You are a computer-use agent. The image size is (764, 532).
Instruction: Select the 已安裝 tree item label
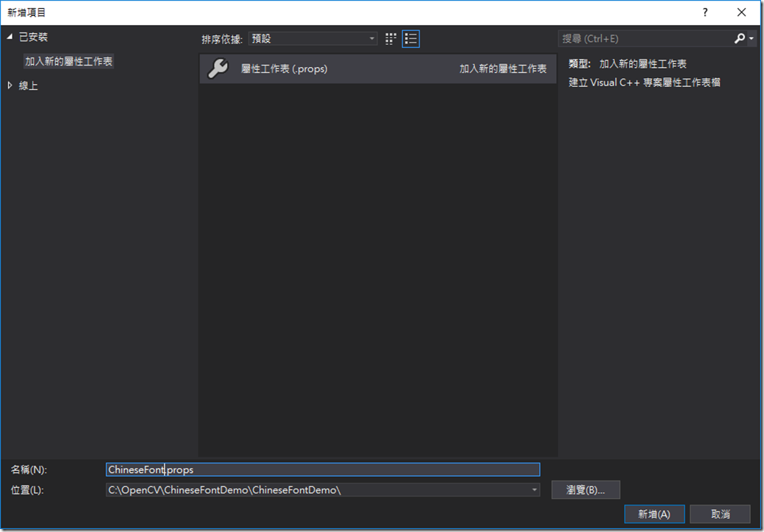(33, 37)
